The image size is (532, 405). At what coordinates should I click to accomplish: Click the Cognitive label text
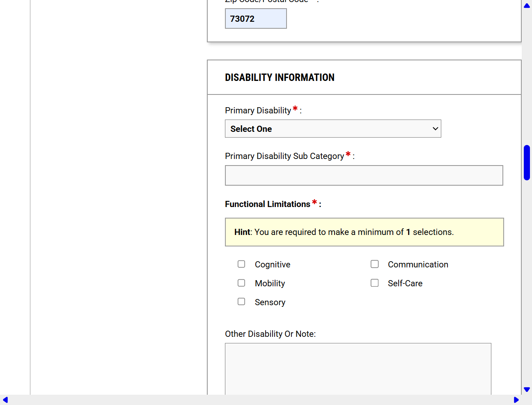point(273,265)
